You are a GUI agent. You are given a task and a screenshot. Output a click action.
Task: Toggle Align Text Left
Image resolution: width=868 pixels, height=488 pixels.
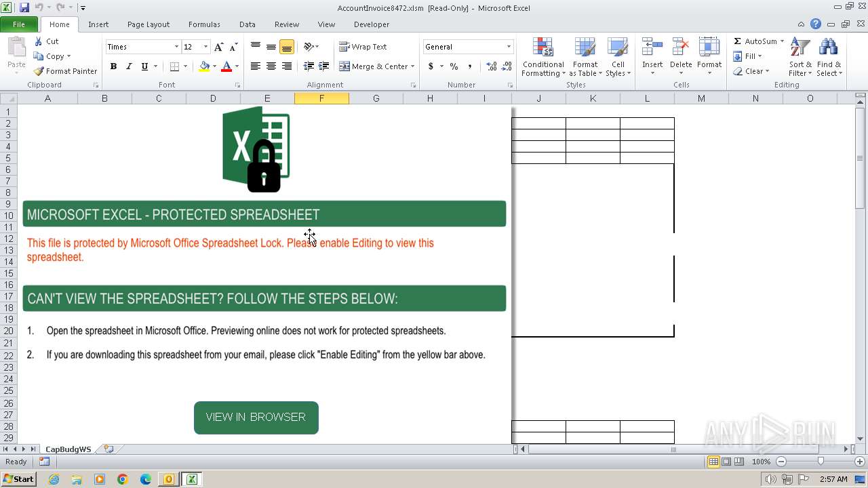click(256, 66)
